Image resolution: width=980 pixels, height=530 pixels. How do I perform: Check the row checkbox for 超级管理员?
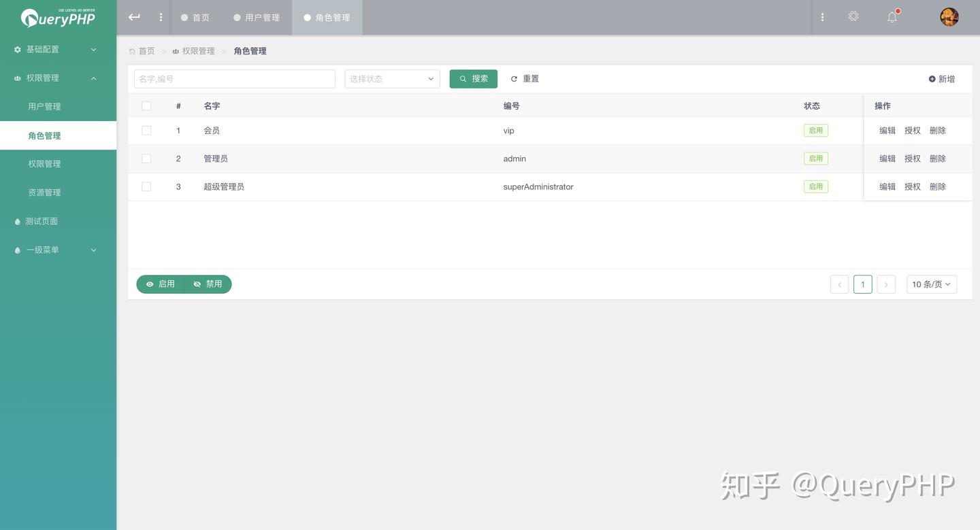pyautogui.click(x=146, y=186)
